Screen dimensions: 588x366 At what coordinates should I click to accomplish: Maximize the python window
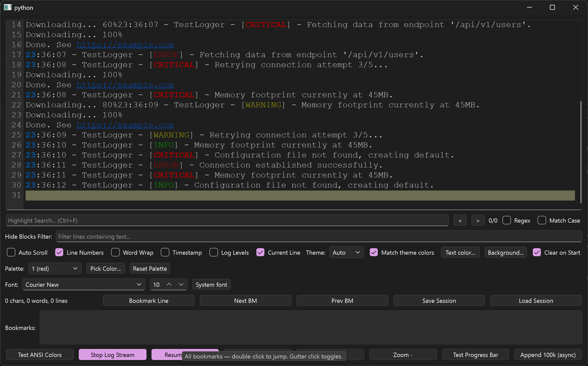coord(552,8)
